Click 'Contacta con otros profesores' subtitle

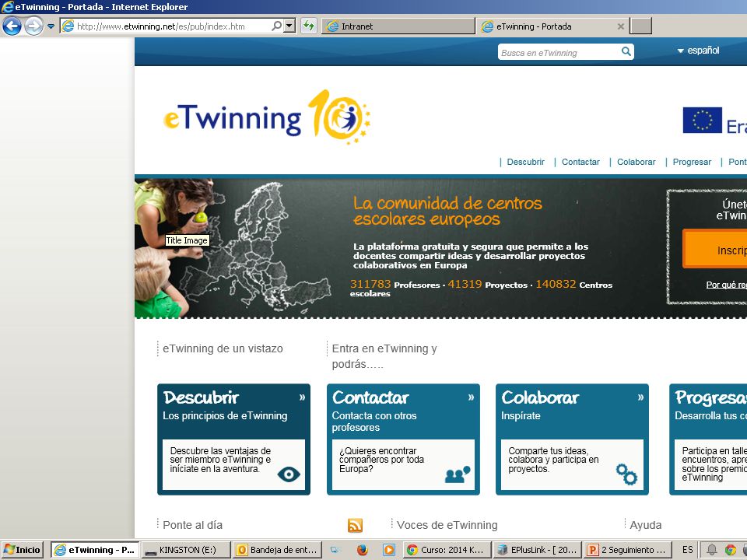point(374,422)
